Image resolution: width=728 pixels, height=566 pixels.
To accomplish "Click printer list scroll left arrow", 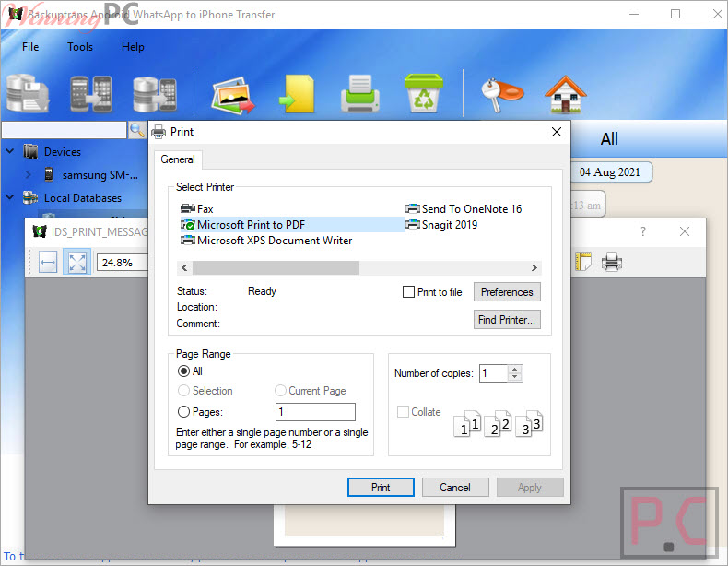I will [x=184, y=268].
